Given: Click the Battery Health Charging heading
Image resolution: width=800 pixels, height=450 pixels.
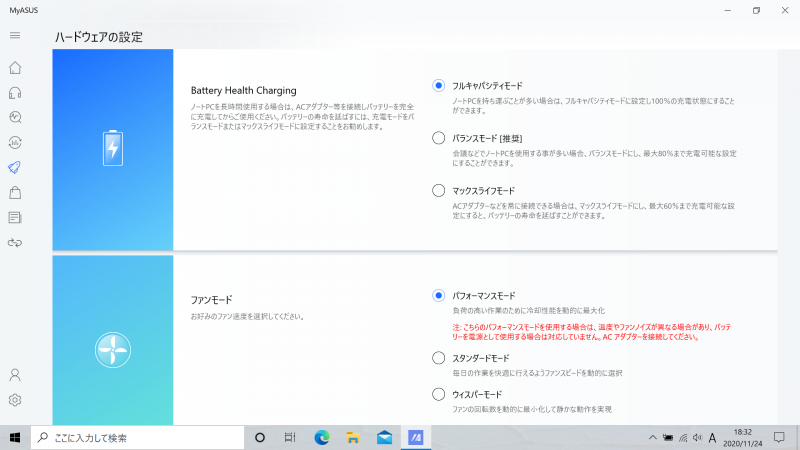Looking at the screenshot, I should tap(243, 90).
